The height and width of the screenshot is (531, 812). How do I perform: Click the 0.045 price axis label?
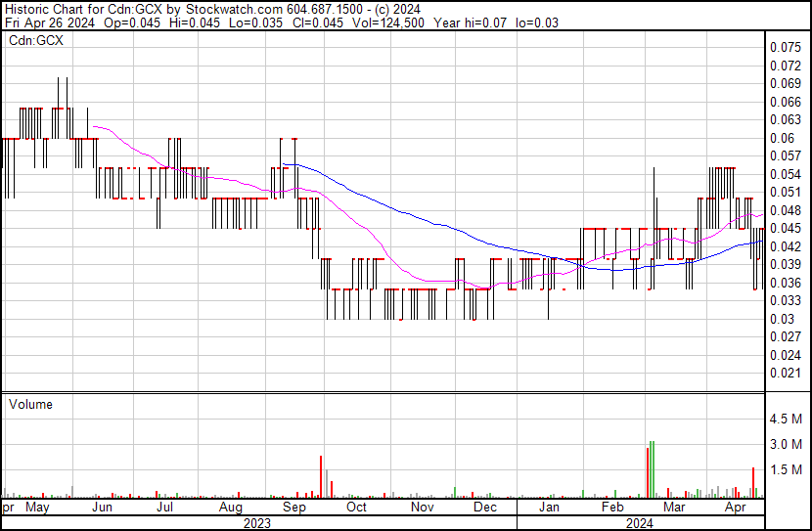[786, 228]
